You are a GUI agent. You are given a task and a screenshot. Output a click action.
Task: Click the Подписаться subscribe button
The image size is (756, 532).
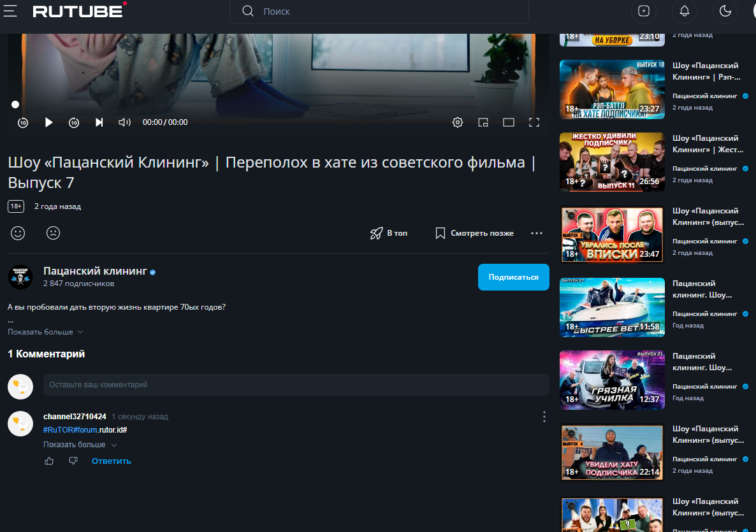pyautogui.click(x=514, y=277)
